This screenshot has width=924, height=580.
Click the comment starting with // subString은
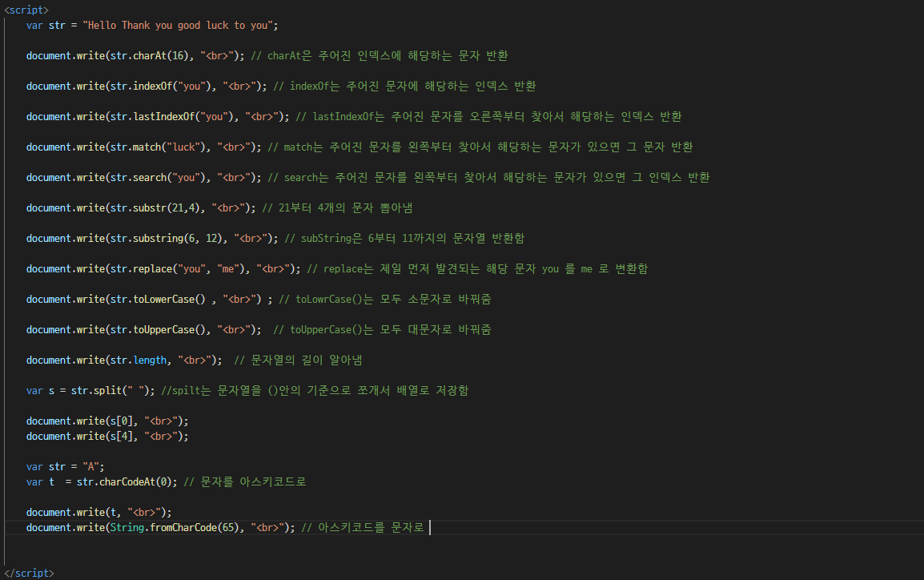405,238
